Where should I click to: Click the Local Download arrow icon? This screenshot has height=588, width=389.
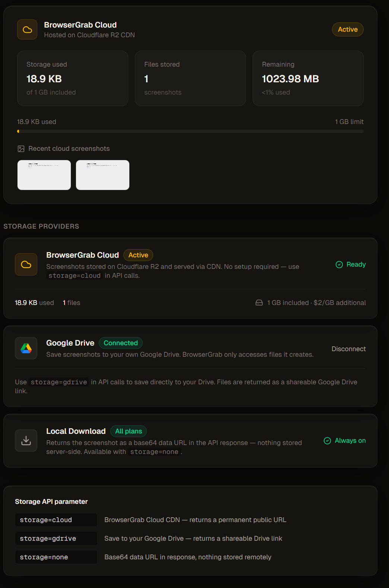tap(26, 440)
